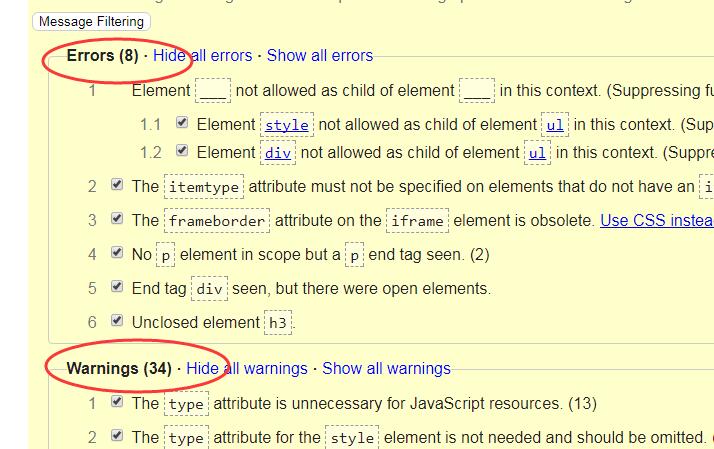The height and width of the screenshot is (449, 714).
Task: Click the 'end tag seen. (2)' text
Action: click(429, 254)
